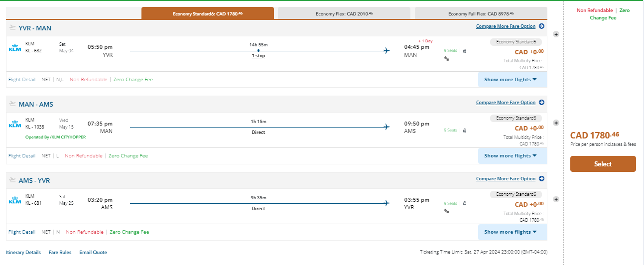Click the amenities icon under AMS-YVR seats
Image resolution: width=644 pixels, height=265 pixels.
pos(447,211)
